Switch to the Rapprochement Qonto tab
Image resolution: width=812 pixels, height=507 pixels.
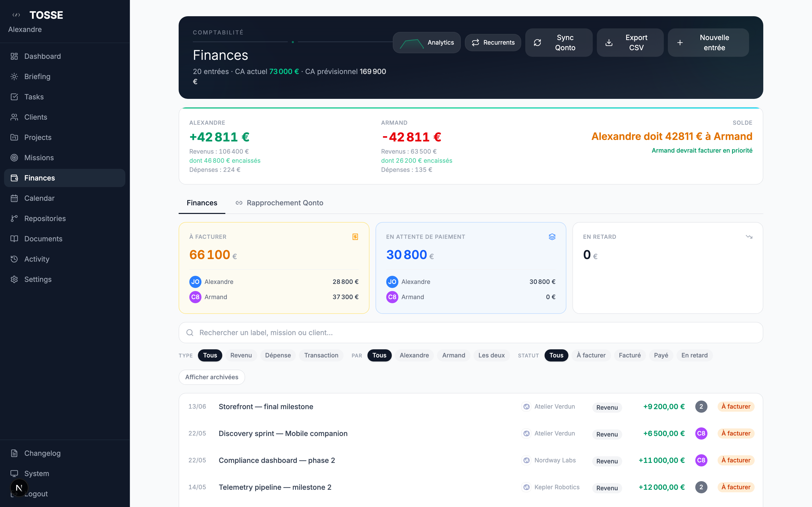[285, 203]
